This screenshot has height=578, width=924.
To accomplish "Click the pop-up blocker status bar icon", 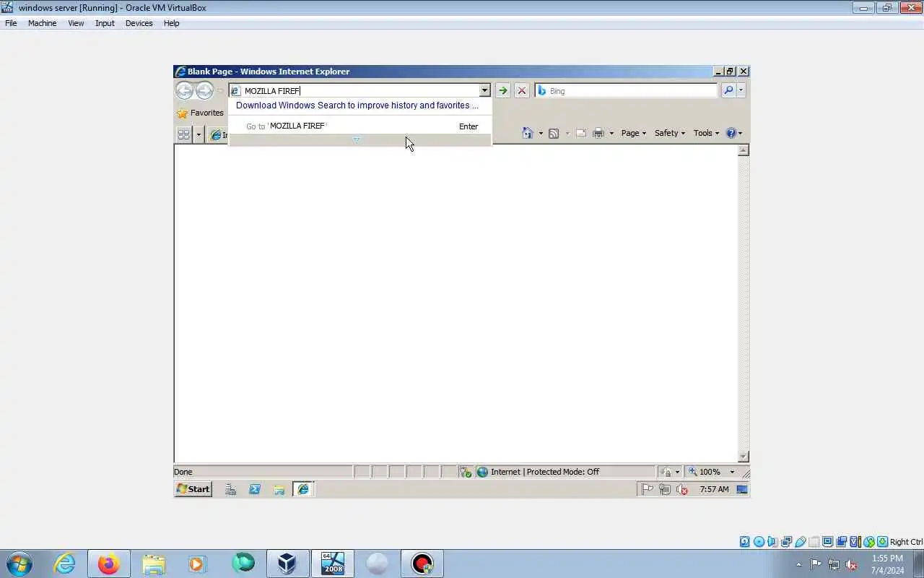I will pyautogui.click(x=466, y=472).
